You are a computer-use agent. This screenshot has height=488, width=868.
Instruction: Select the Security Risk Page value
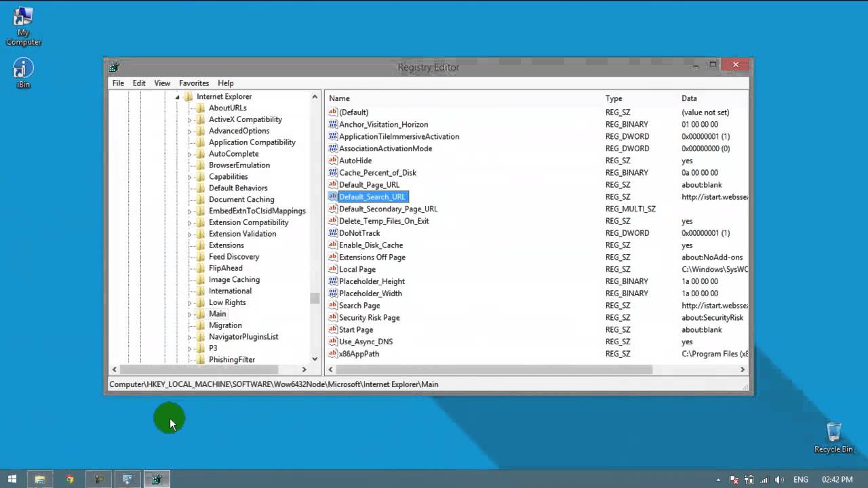(x=370, y=318)
